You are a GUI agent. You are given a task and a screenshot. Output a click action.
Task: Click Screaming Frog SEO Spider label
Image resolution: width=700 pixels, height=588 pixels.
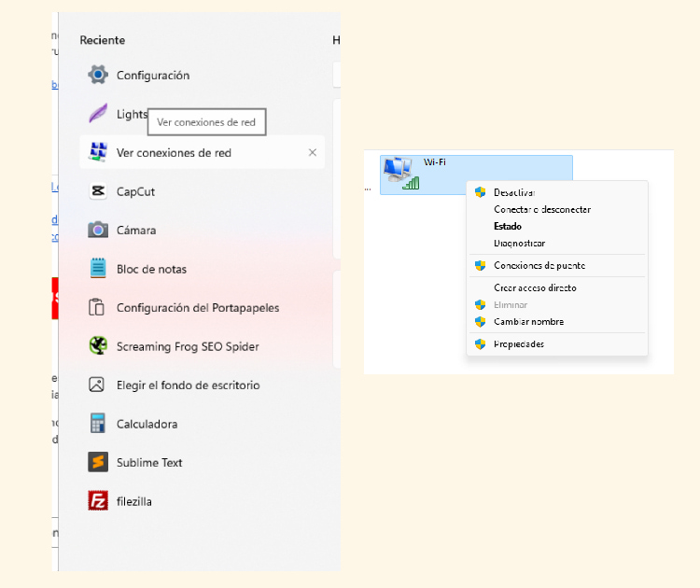[x=188, y=347]
